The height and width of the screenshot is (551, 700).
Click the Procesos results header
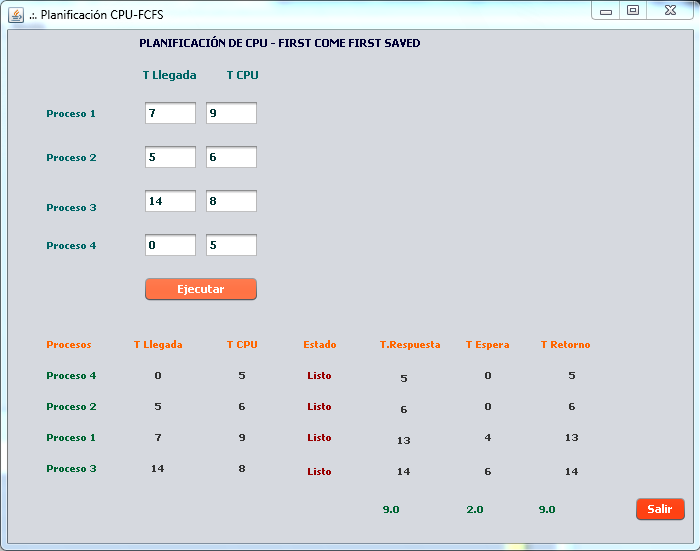69,345
